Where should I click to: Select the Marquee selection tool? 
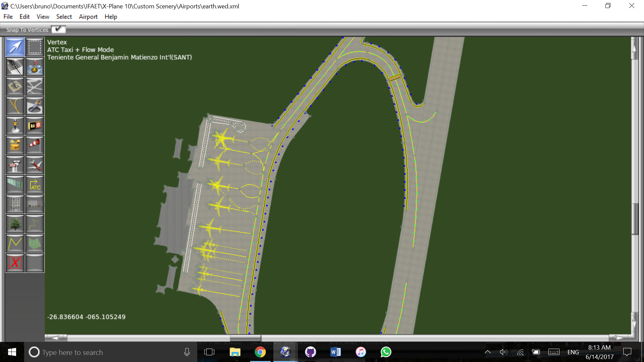tap(35, 47)
